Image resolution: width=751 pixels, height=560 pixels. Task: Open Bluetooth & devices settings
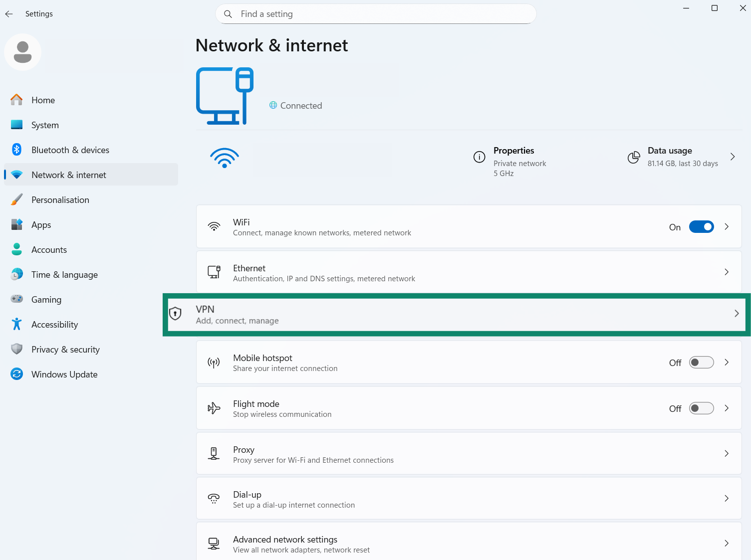(x=16, y=150)
